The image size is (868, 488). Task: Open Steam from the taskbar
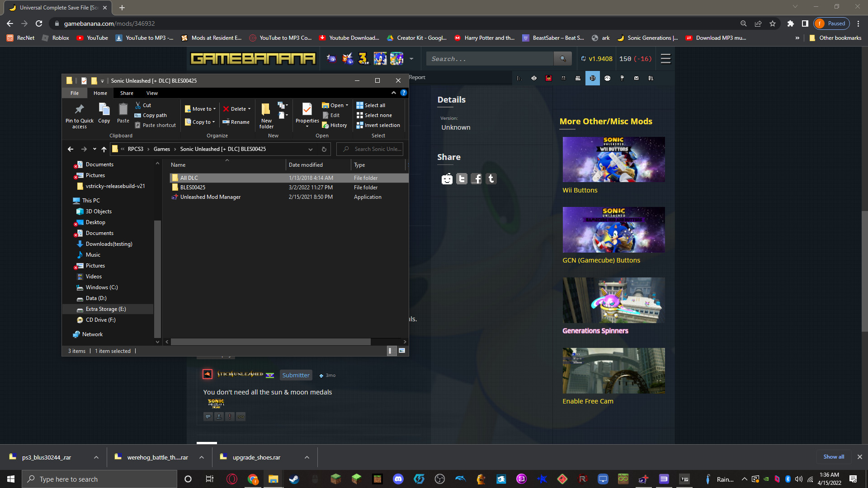[294, 479]
